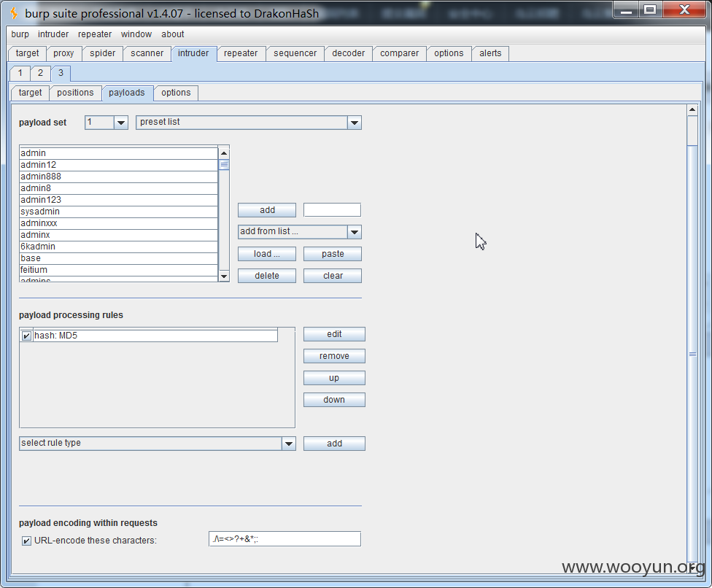The width and height of the screenshot is (712, 588).
Task: Close the Burp Suite window
Action: pos(684,9)
